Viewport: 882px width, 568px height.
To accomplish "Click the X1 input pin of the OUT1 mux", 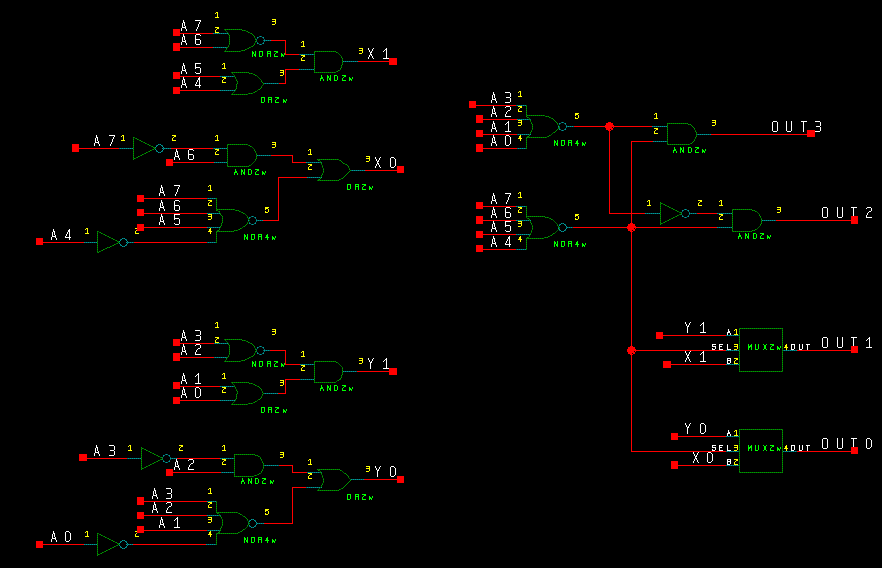I will click(667, 364).
